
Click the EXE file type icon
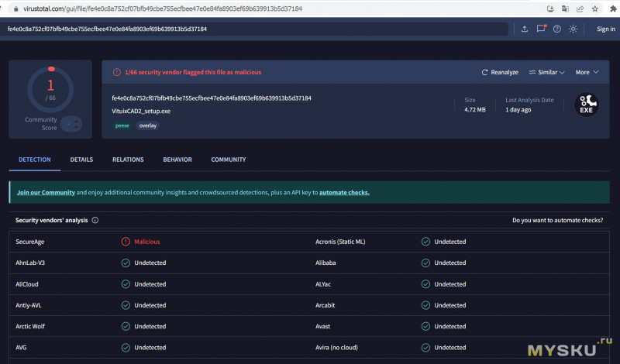pos(586,105)
